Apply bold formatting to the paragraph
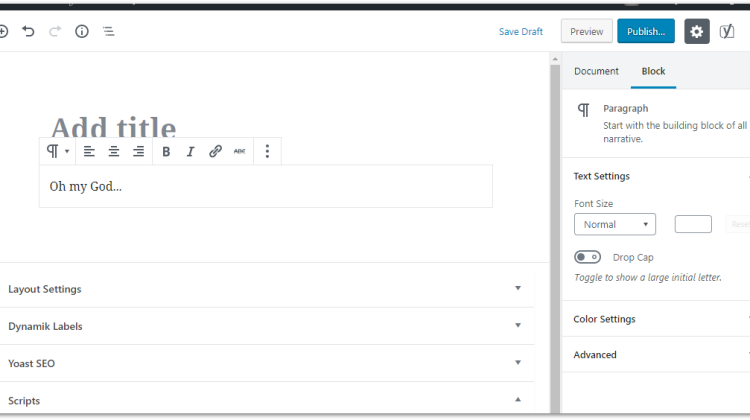The image size is (750, 420). point(166,152)
